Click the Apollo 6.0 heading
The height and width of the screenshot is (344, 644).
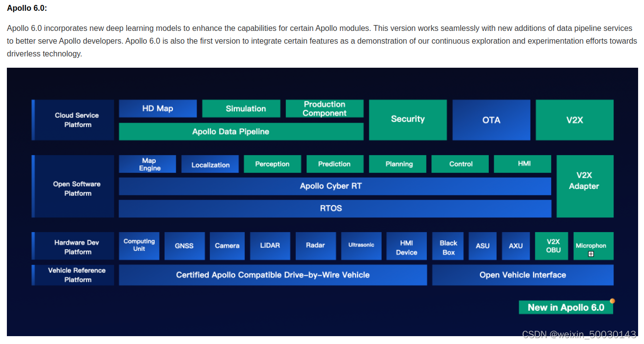tap(27, 8)
